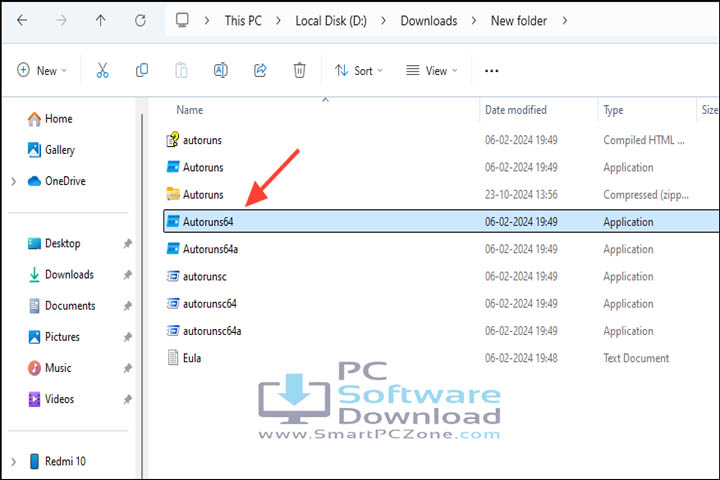Screen dimensions: 720x480
Task: Share the selected file
Action: pyautogui.click(x=260, y=70)
